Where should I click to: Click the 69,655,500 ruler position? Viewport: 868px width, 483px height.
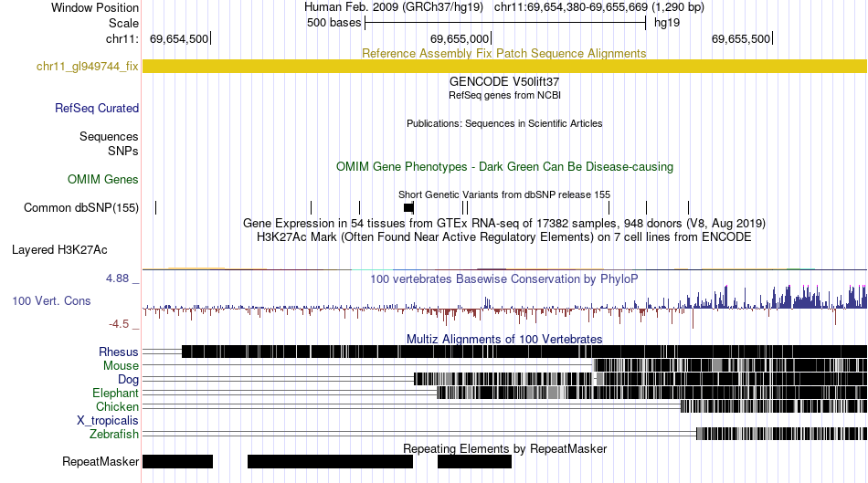click(x=741, y=38)
